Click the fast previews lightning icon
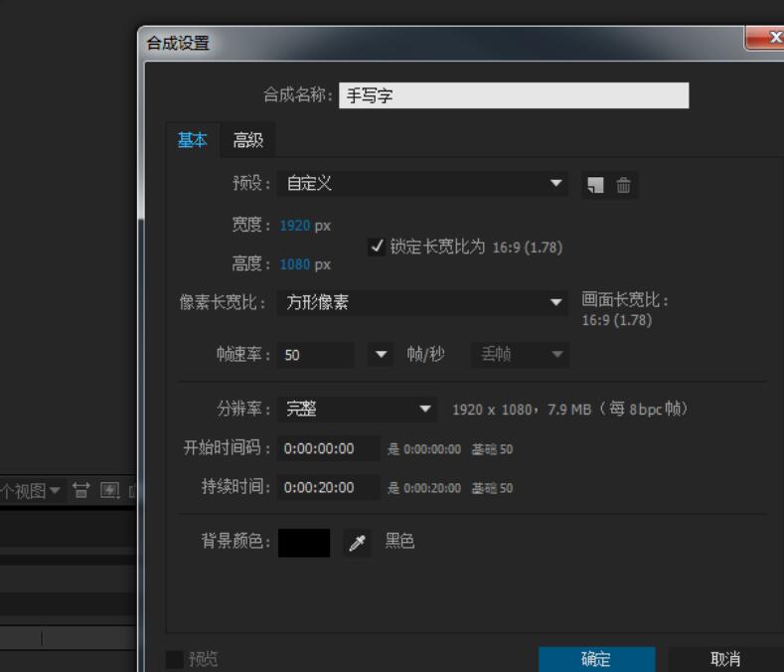This screenshot has width=784, height=672. pos(109,490)
